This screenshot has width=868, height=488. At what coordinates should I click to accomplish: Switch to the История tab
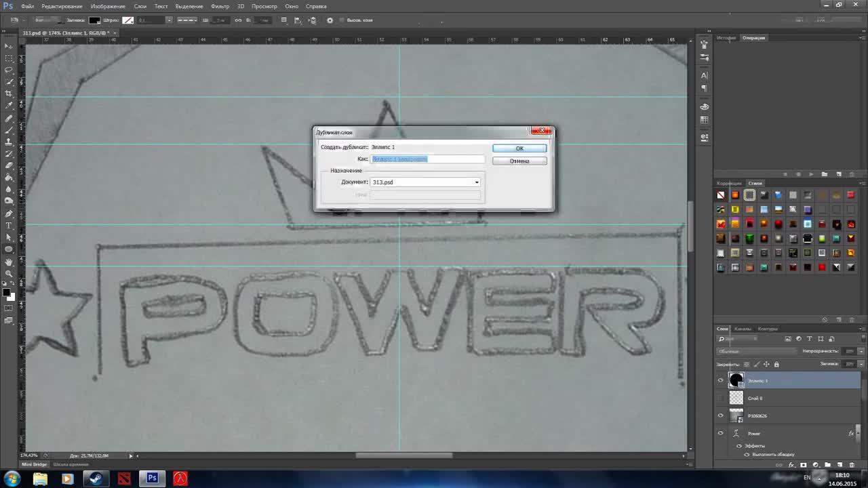(x=726, y=38)
